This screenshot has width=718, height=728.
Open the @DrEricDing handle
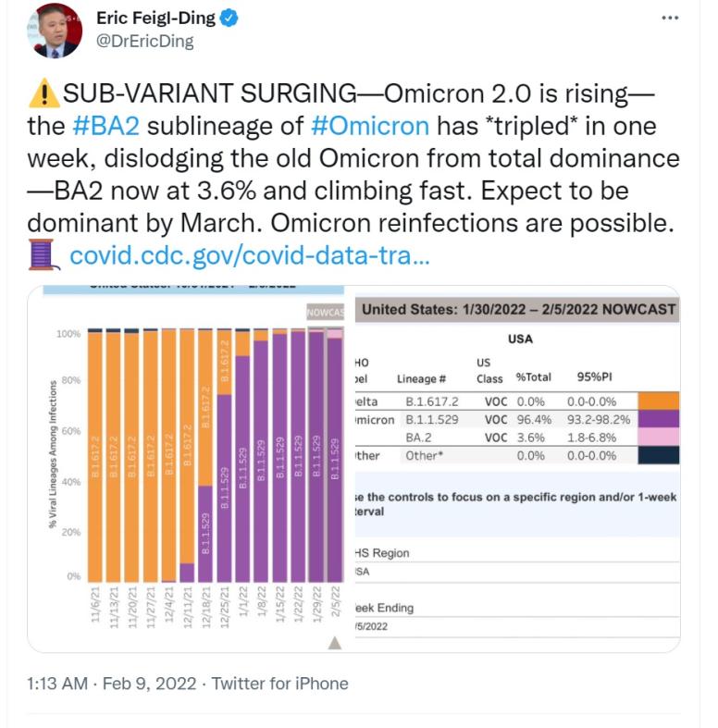[145, 41]
